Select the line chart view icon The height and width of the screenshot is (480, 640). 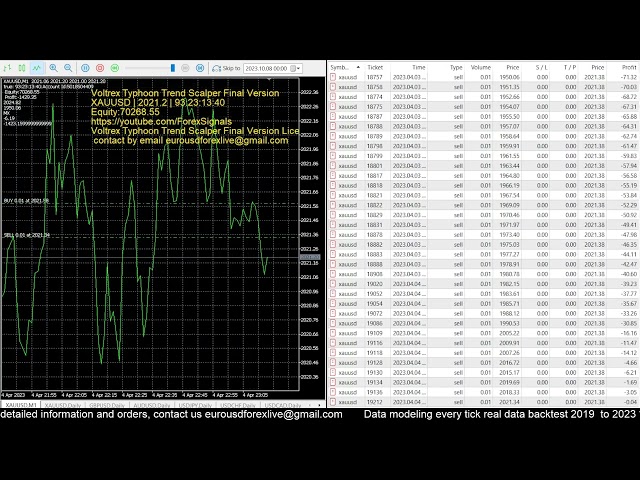click(37, 68)
